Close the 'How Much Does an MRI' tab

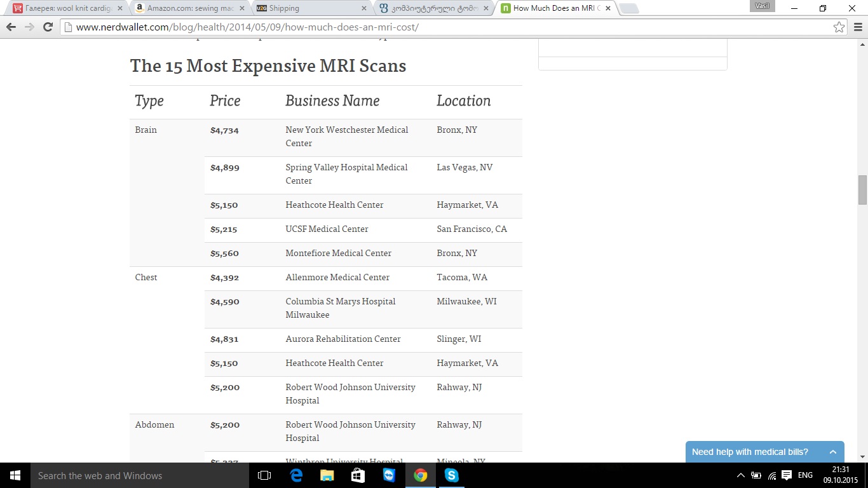pyautogui.click(x=608, y=8)
